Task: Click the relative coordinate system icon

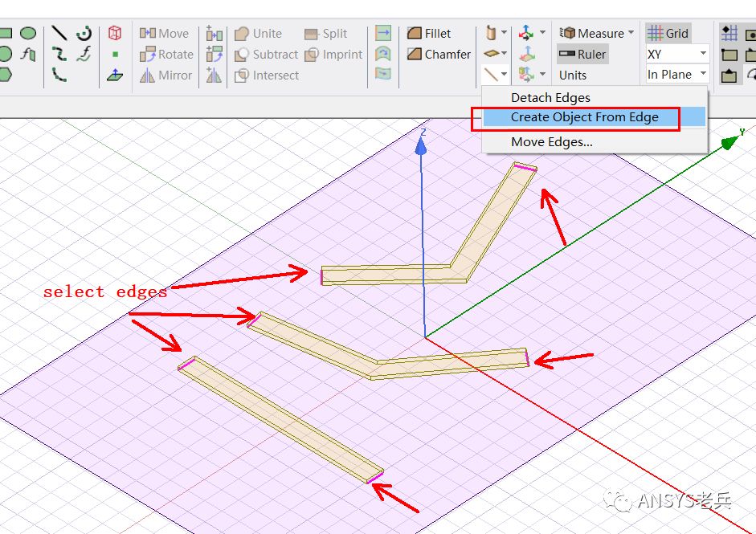Action: point(526,33)
